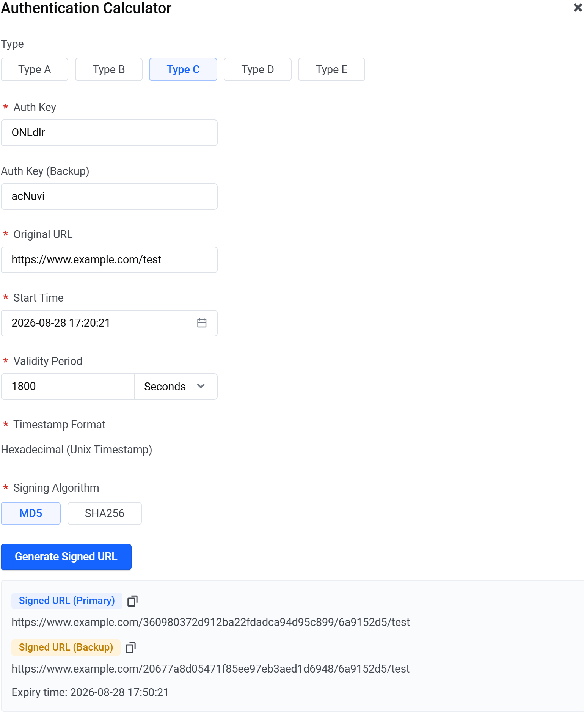This screenshot has width=584, height=728.
Task: Copy the primary signed URL
Action: (132, 601)
